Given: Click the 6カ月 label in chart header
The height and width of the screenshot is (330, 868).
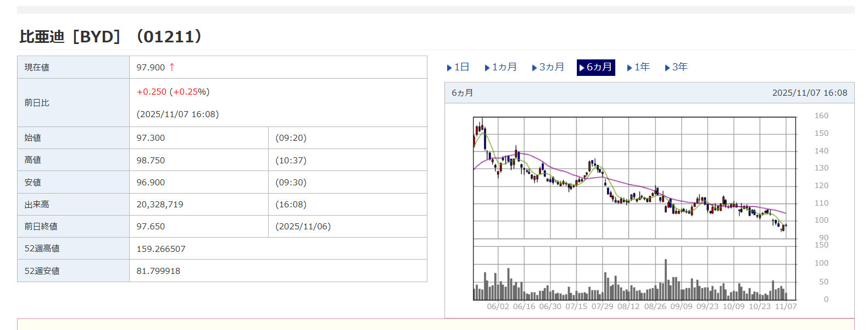Looking at the screenshot, I should coord(463,93).
